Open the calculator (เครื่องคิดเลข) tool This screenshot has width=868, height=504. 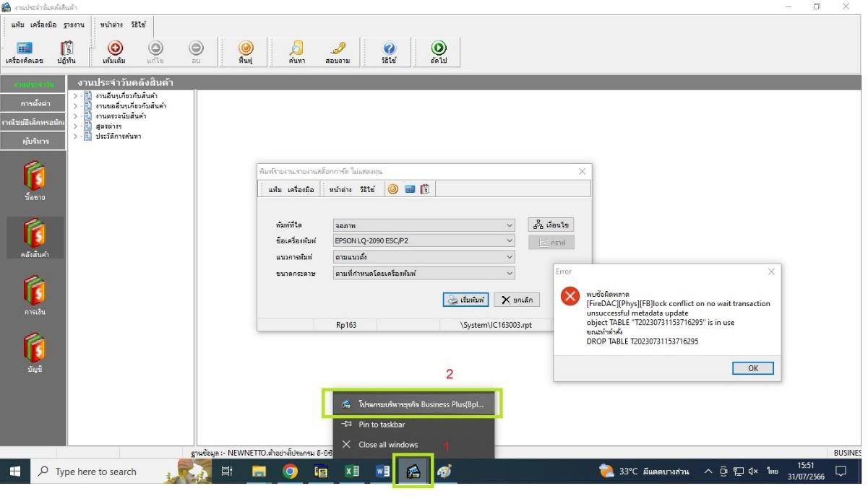click(x=25, y=48)
